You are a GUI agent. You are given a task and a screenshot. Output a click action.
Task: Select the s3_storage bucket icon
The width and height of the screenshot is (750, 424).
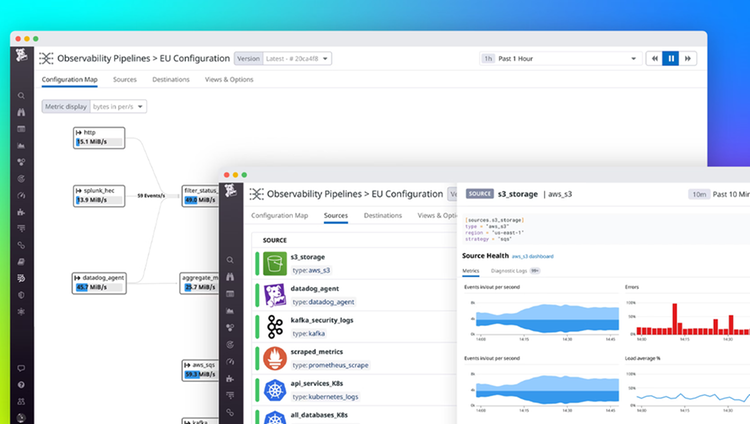275,263
